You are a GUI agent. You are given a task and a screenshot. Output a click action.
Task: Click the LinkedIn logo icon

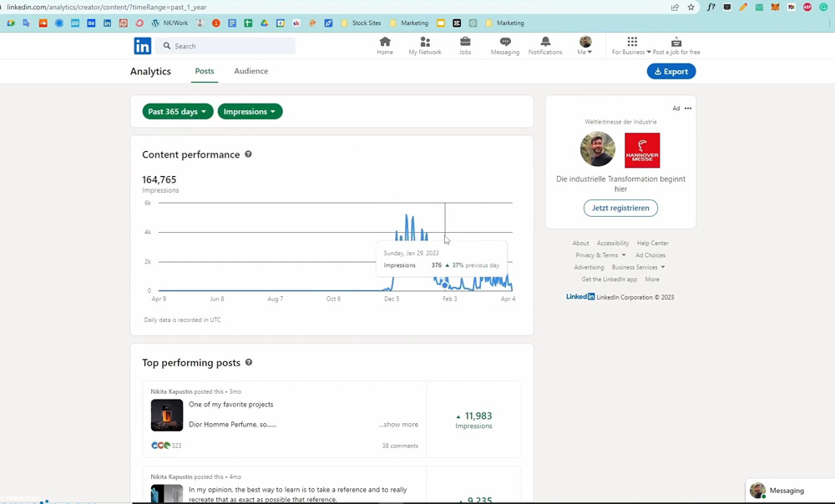[x=142, y=46]
